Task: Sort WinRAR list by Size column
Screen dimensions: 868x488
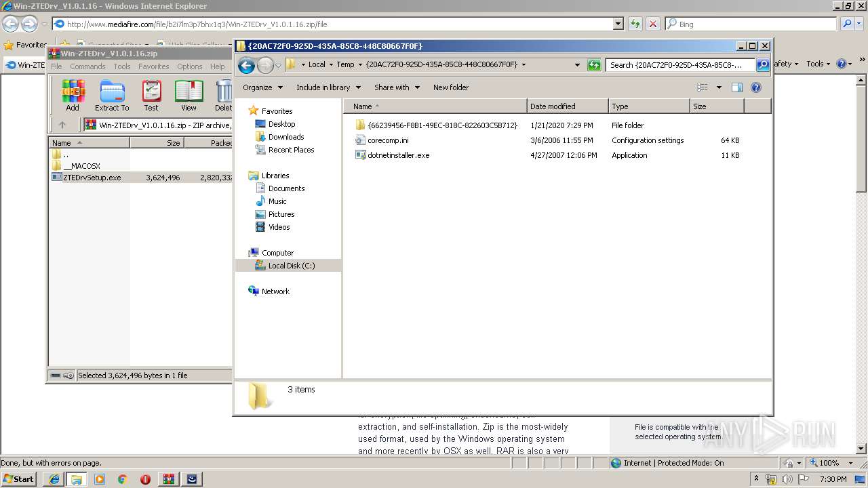Action: point(157,143)
